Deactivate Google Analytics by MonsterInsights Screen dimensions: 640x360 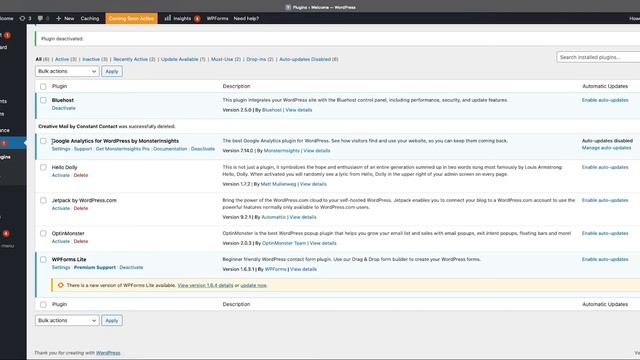point(203,149)
